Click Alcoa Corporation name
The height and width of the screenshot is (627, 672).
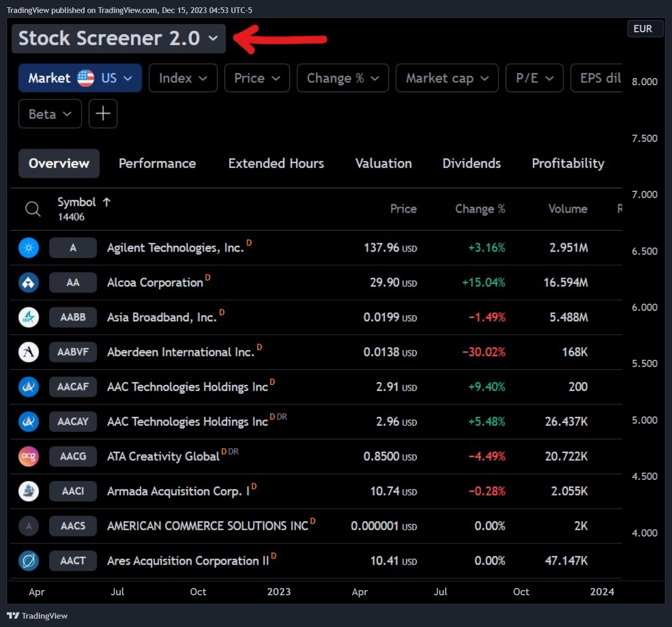coord(155,283)
